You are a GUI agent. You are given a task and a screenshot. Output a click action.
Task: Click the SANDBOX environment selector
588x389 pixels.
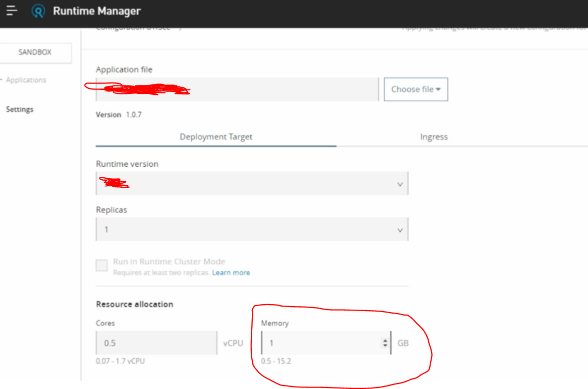pyautogui.click(x=34, y=53)
